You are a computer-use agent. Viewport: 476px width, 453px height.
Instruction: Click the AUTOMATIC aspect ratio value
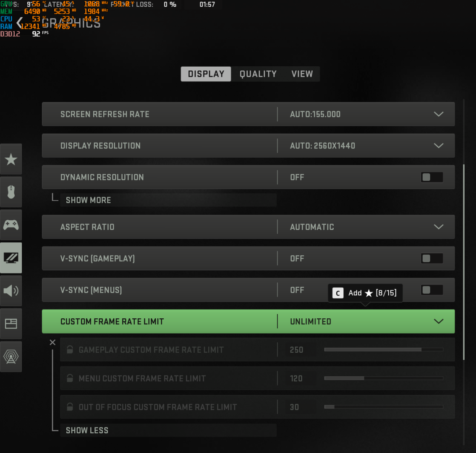coord(312,227)
